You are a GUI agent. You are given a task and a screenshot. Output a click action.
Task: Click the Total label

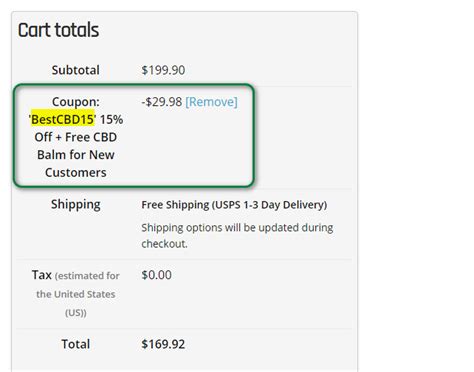[x=76, y=344]
